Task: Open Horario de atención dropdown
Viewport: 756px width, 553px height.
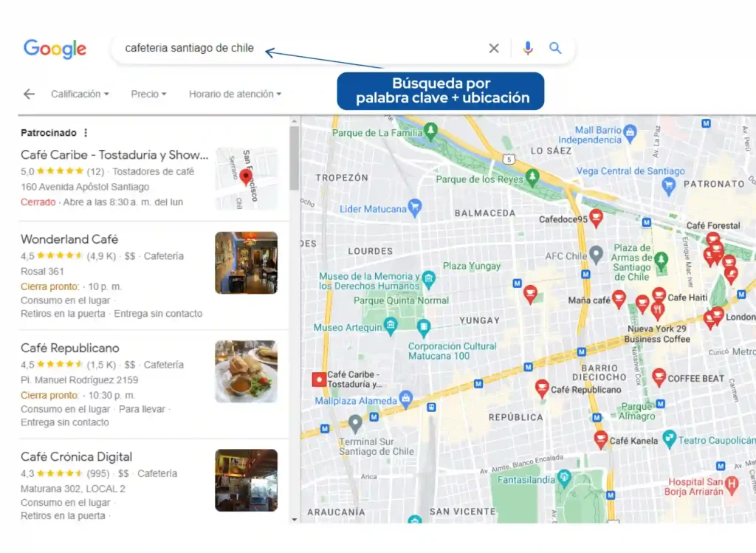Action: 235,94
